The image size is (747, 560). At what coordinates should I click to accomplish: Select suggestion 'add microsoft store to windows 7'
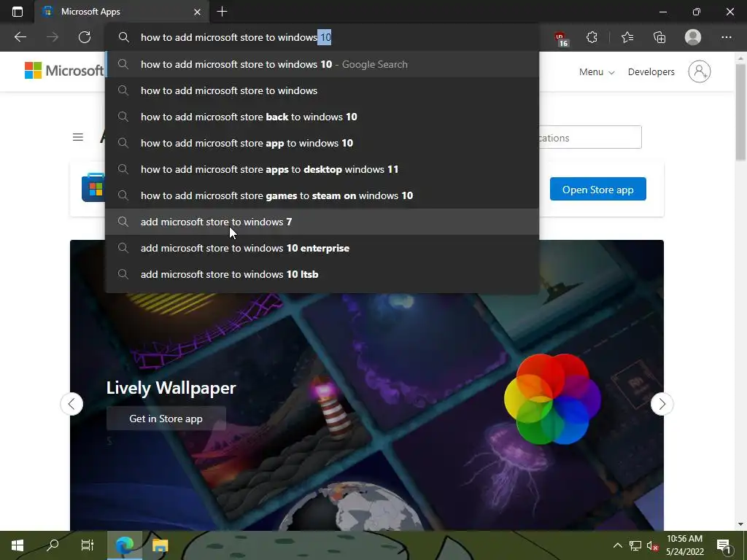pyautogui.click(x=322, y=222)
